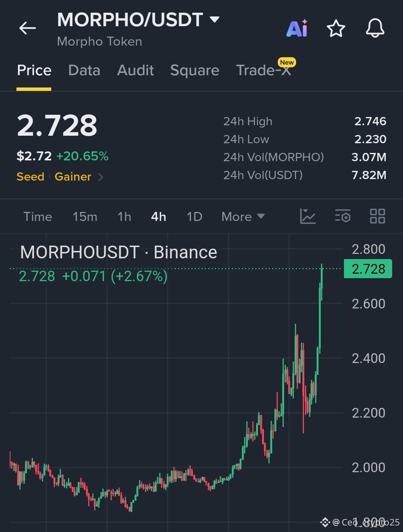
Task: Select the 15m chart interval
Action: [85, 216]
